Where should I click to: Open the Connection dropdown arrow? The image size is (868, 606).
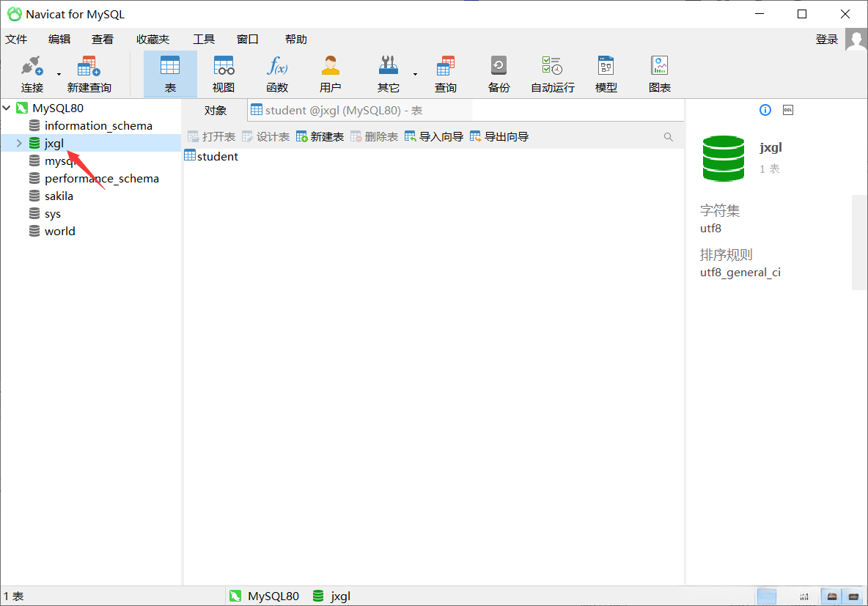(x=59, y=74)
